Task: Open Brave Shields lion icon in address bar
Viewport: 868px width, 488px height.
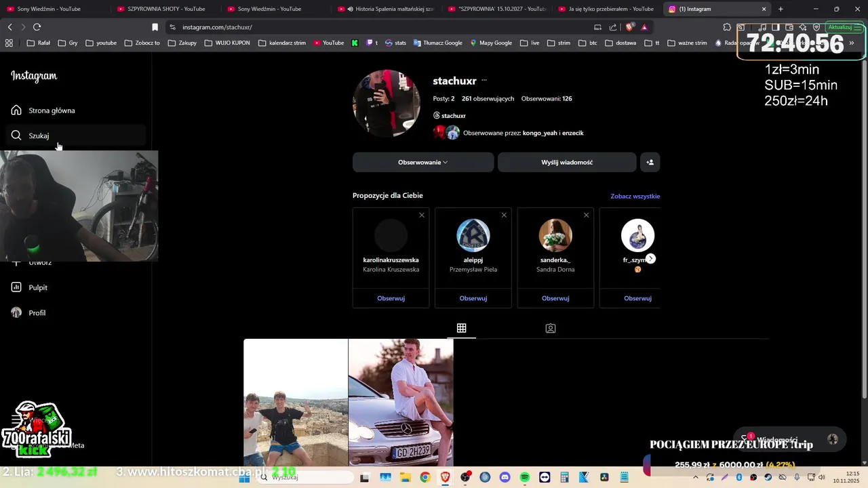Action: (x=630, y=27)
